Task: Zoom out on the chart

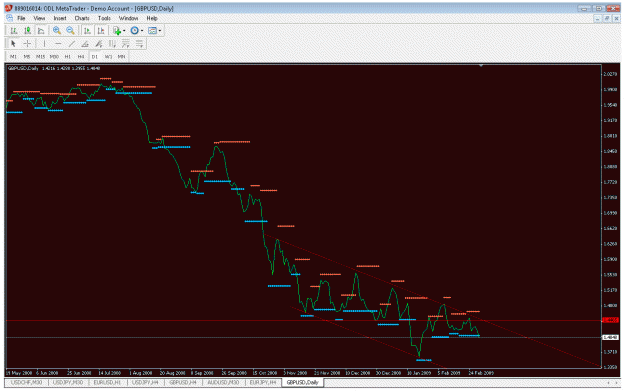Action: point(71,31)
